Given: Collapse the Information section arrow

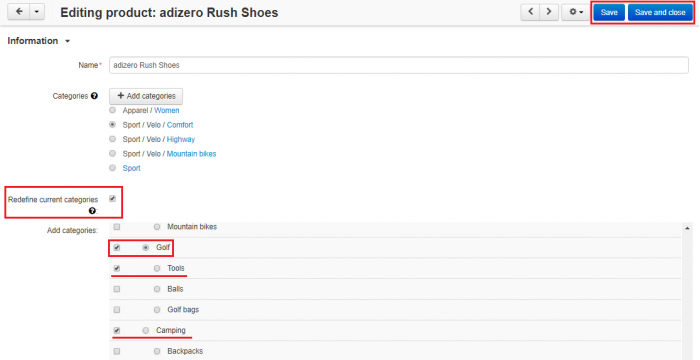Looking at the screenshot, I should pos(67,41).
